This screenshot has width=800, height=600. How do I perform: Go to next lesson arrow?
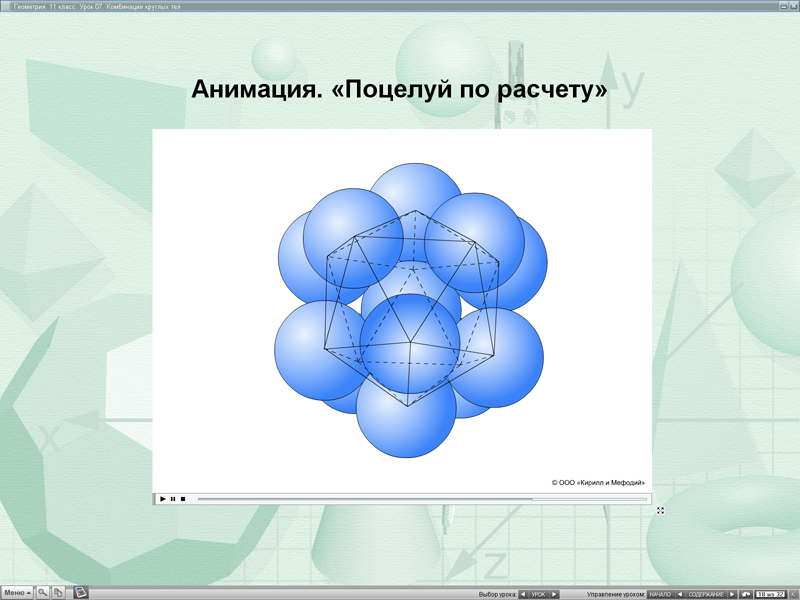pos(554,594)
